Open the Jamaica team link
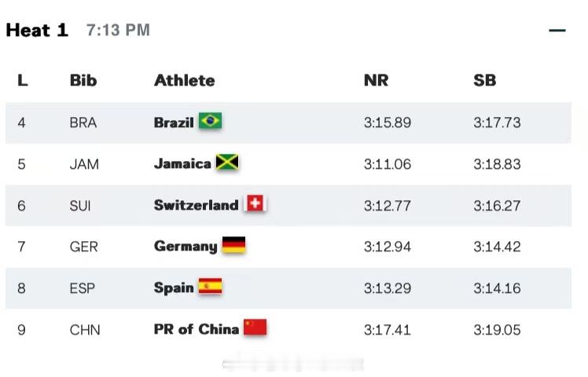This screenshot has width=588, height=377. [182, 164]
